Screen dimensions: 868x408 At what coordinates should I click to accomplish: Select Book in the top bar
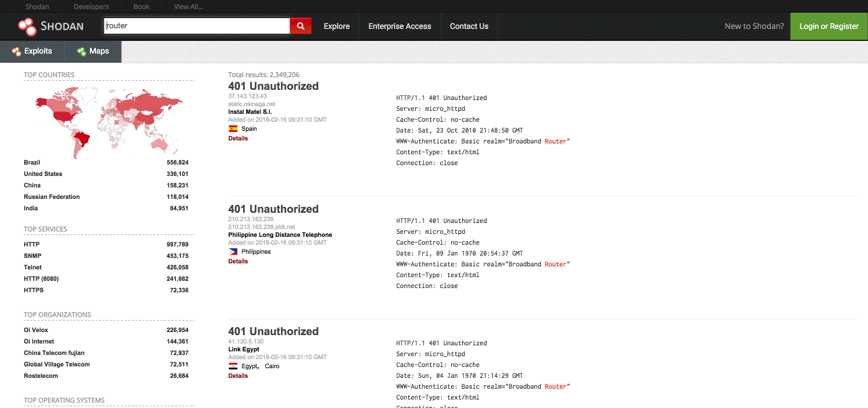pyautogui.click(x=142, y=7)
